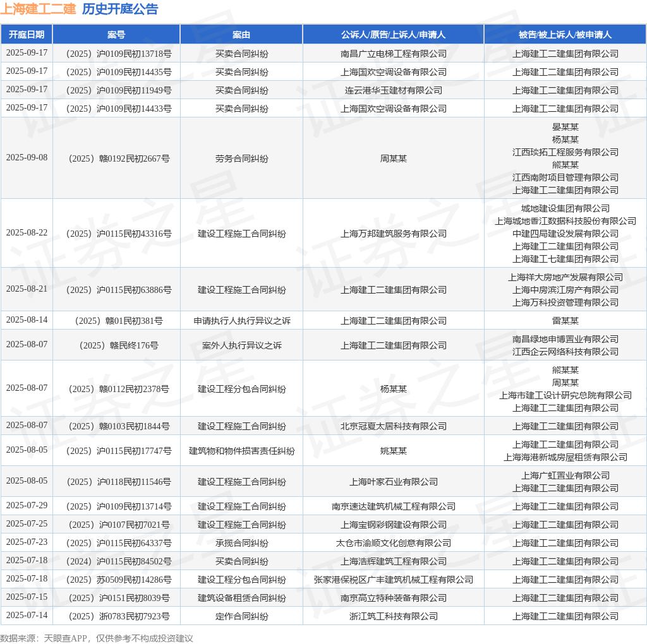Click defendant 上海建工七建集团有限公司

pos(565,259)
